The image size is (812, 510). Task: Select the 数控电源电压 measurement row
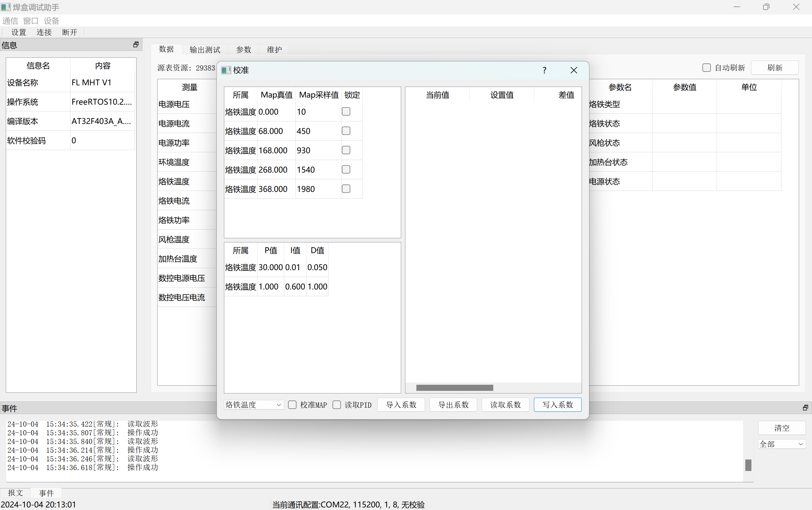tap(187, 278)
